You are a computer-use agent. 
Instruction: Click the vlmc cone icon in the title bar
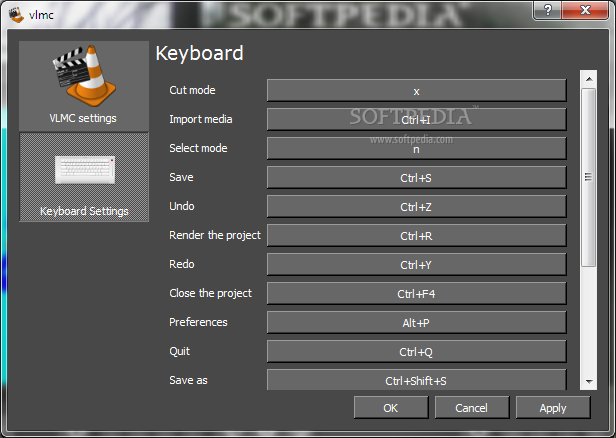pyautogui.click(x=16, y=15)
